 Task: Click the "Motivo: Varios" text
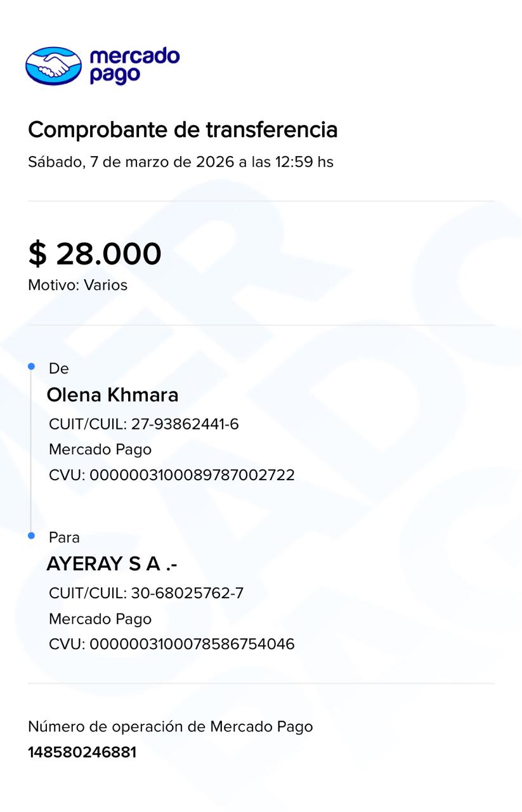pyautogui.click(x=77, y=285)
